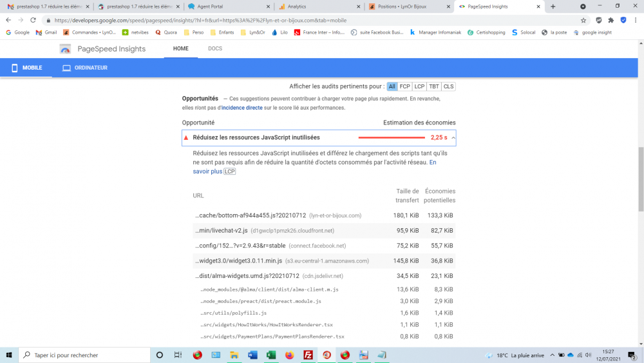
Task: Reload the current page
Action: tap(33, 20)
